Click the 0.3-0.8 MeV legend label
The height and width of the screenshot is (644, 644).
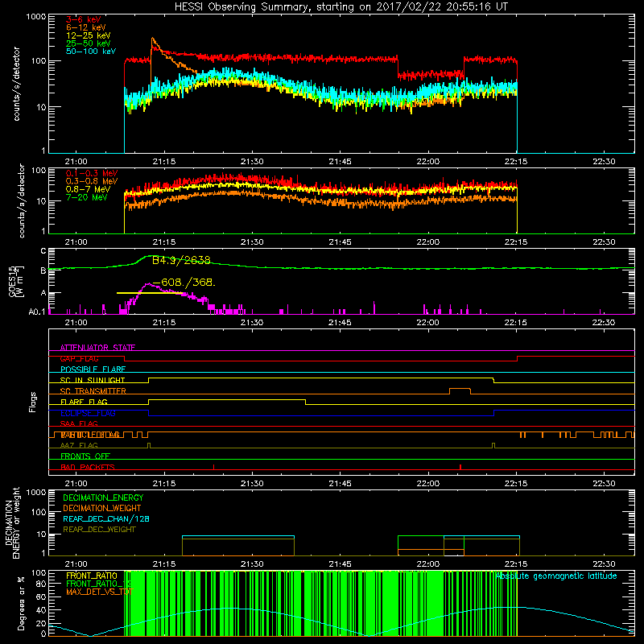pyautogui.click(x=92, y=181)
